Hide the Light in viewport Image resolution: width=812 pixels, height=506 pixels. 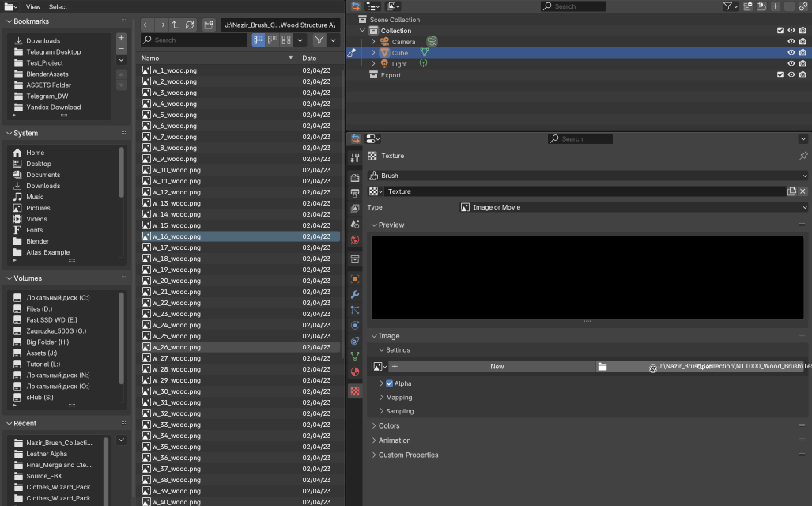pos(791,63)
